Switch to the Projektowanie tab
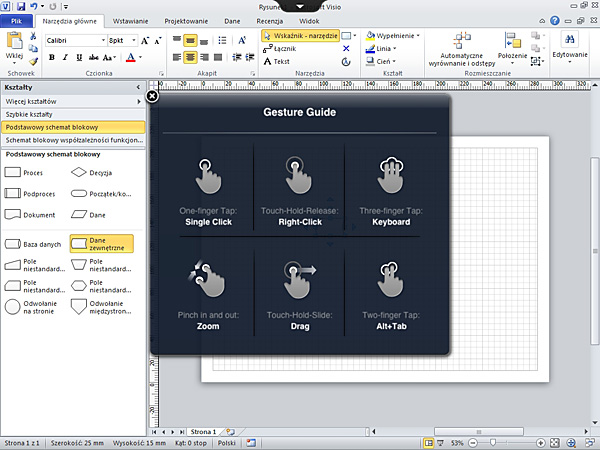The image size is (600, 450). tap(186, 21)
